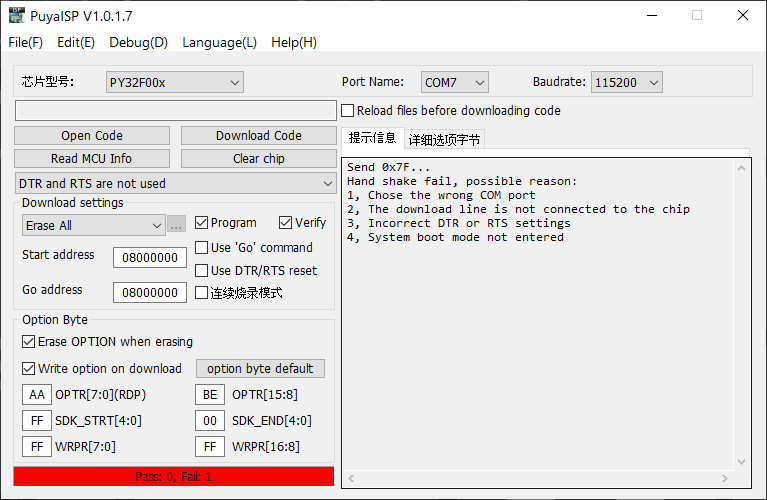This screenshot has width=767, height=500.
Task: Click the 'System boot mode not entered' line
Action: 455,237
